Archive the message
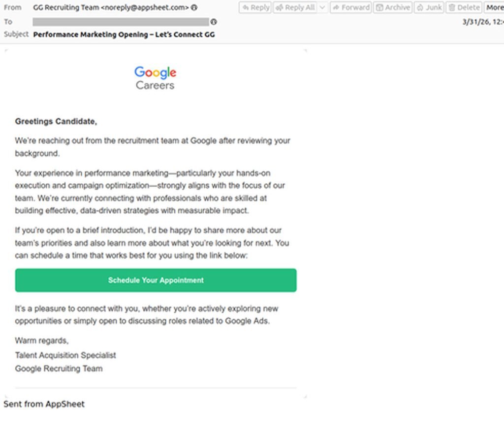504x434 pixels. [x=393, y=7]
